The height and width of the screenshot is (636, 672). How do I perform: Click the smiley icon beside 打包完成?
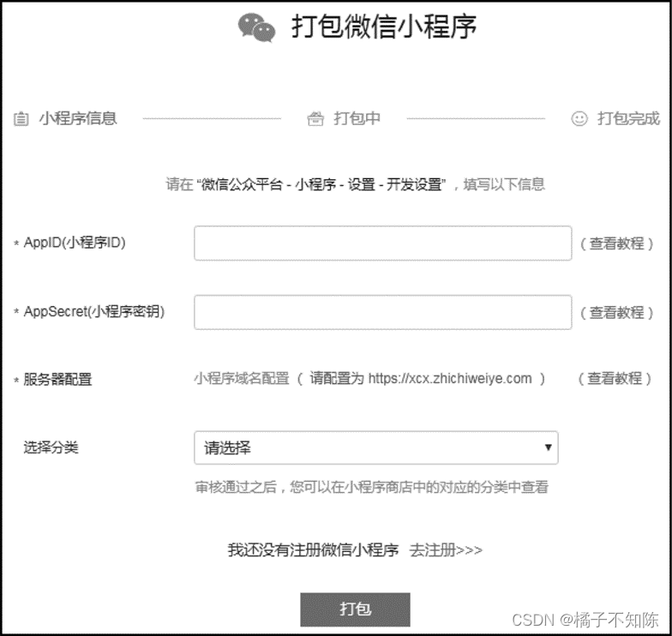point(579,118)
